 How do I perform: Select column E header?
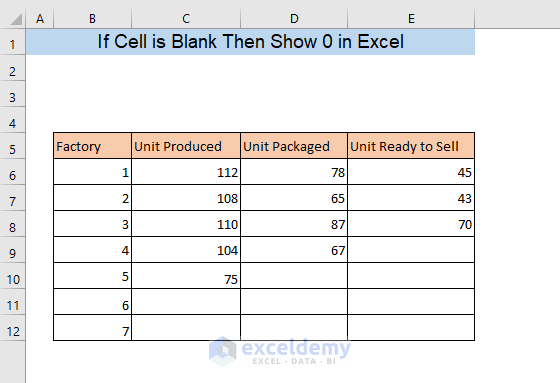(x=411, y=19)
